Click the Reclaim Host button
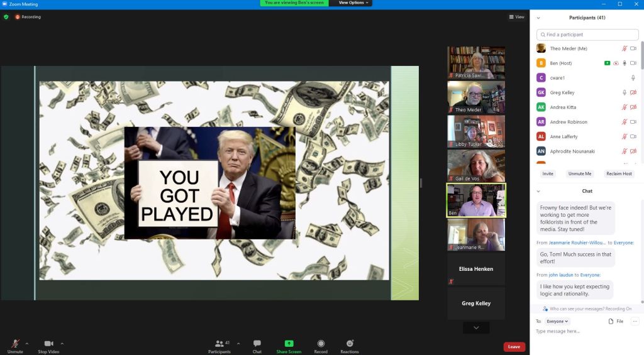This screenshot has width=644, height=355. (x=619, y=173)
